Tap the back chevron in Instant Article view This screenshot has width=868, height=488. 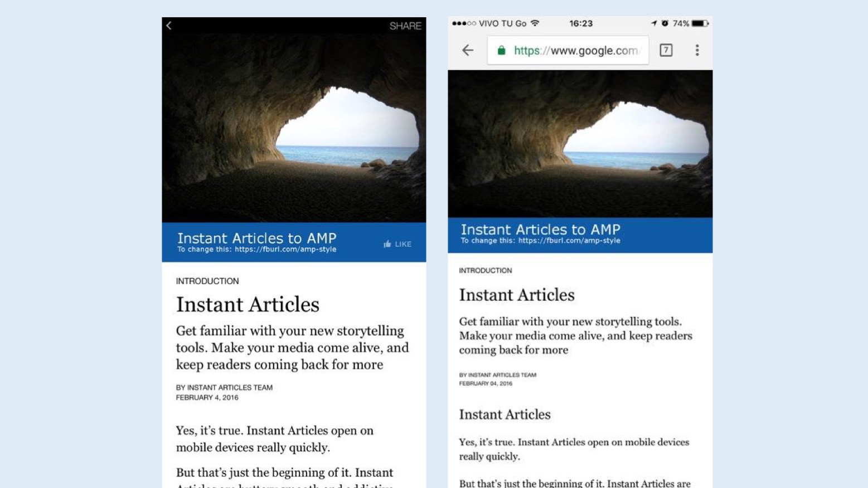point(169,26)
